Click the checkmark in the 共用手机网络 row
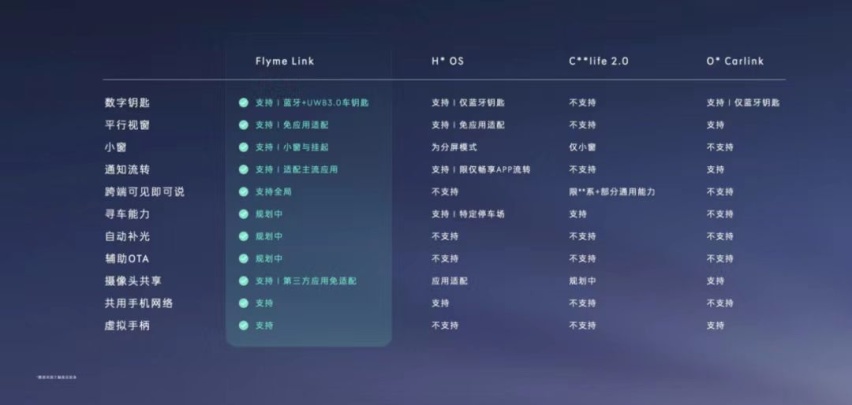Screen dimensions: 852x405 [x=243, y=303]
